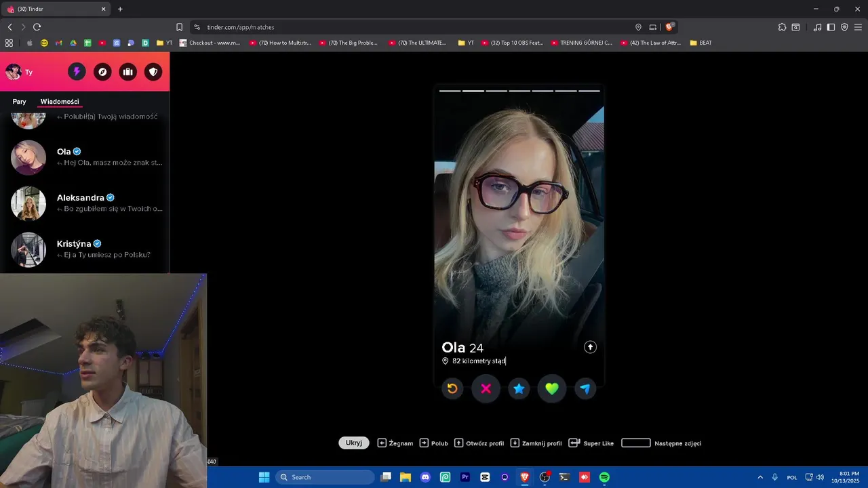Open the Gmail bookmark

coord(59,43)
